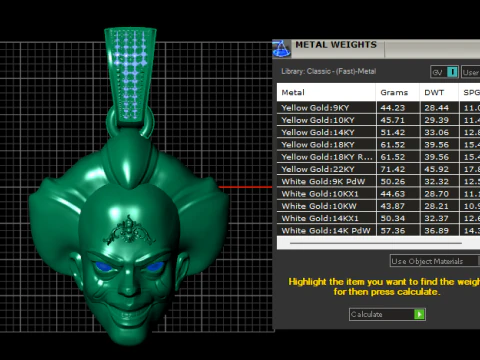Click the DWT column header
This screenshot has width=480, height=360.
coord(439,92)
